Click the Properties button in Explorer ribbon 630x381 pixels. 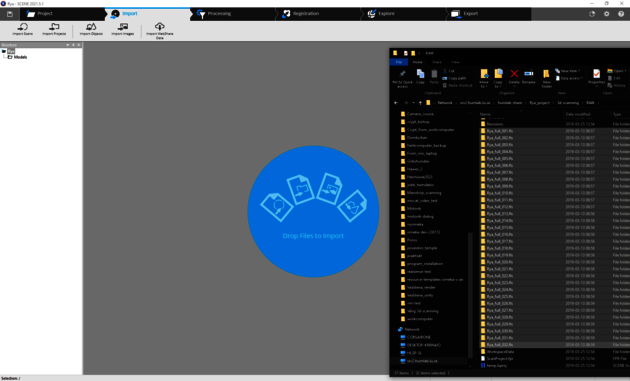click(x=596, y=76)
